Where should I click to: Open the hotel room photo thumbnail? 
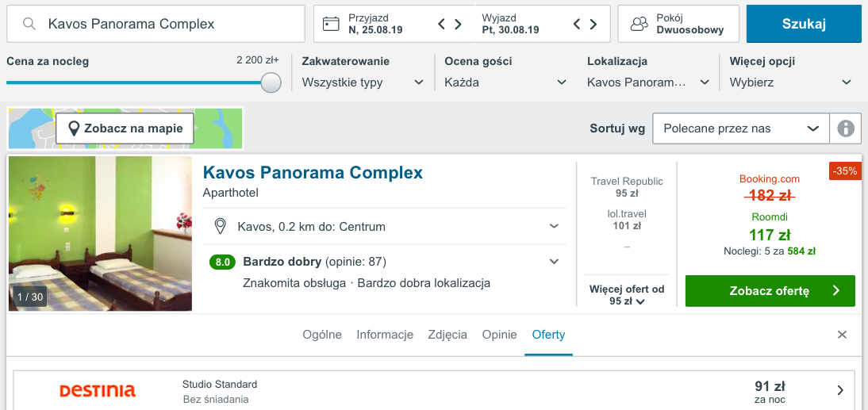click(x=100, y=233)
